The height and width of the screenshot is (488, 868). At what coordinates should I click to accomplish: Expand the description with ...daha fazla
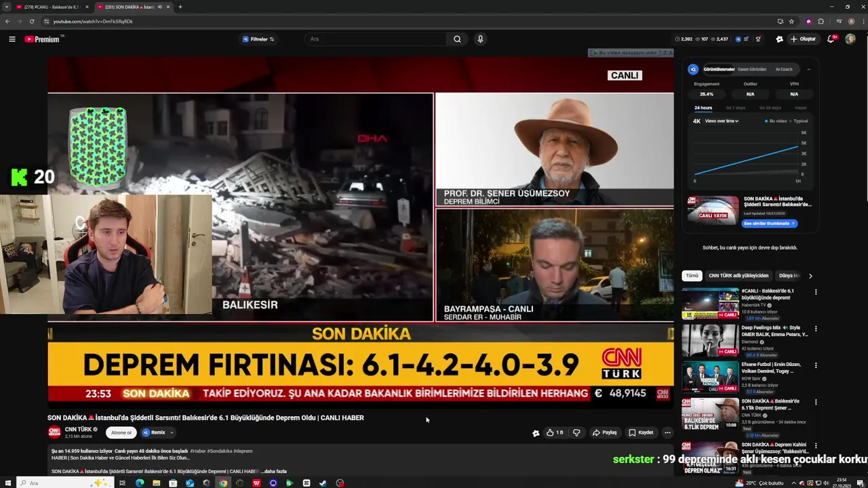coord(274,471)
